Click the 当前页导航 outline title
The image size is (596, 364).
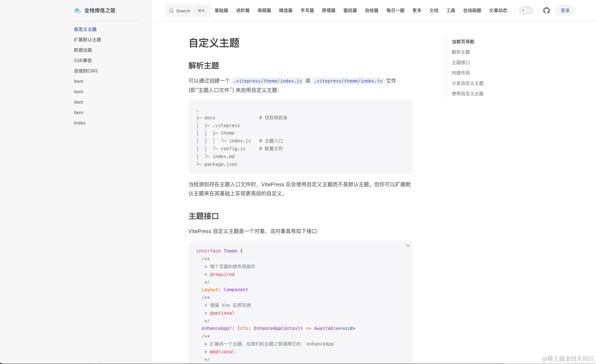click(463, 42)
